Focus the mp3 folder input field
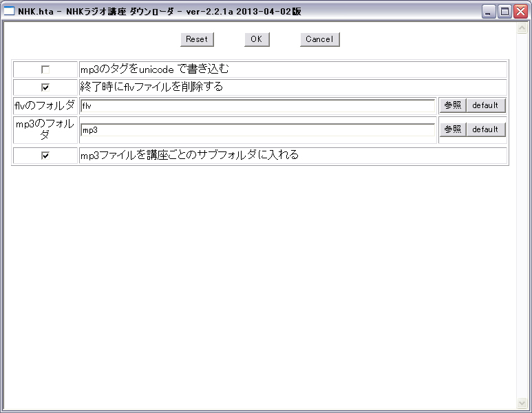Viewport: 532px width, 413px height. click(258, 130)
